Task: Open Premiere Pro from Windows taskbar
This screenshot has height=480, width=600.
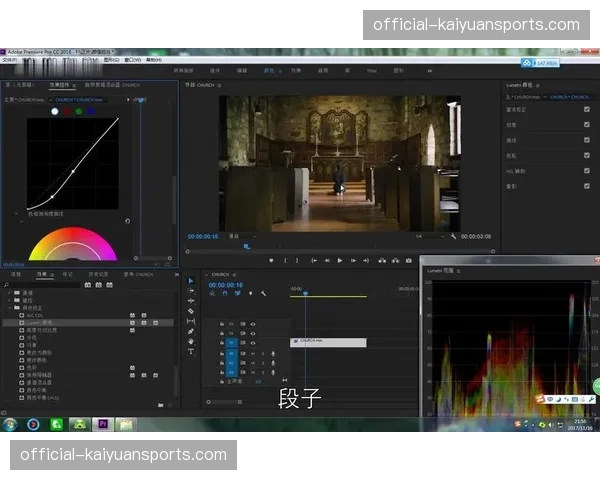Action: point(103,424)
